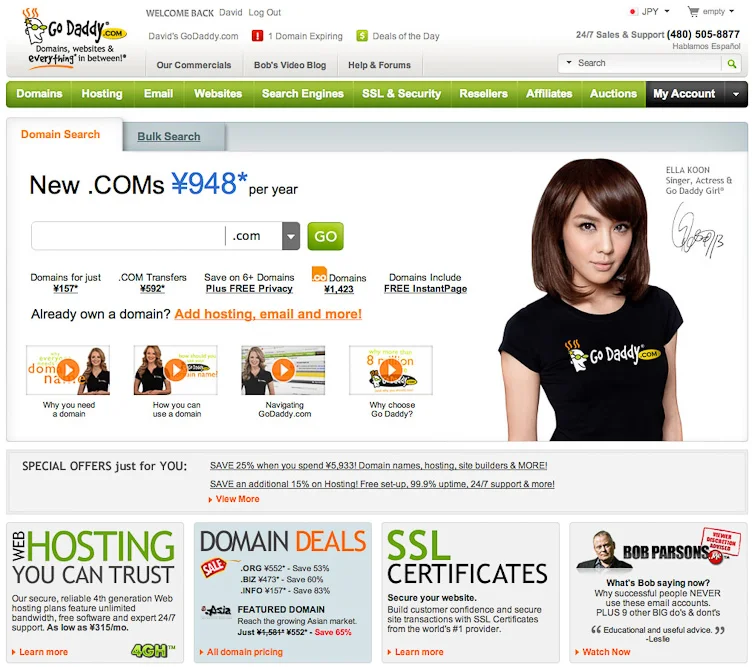Open the Auctions menu
755x667 pixels.
coord(613,94)
